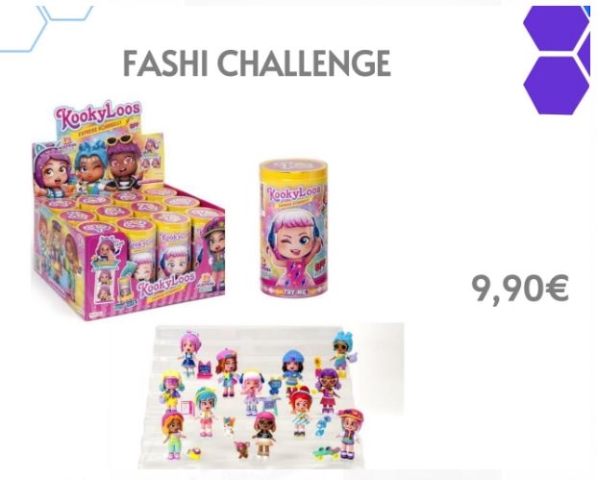Open the KookyLoos display box image
The width and height of the screenshot is (597, 480).
pyautogui.click(x=128, y=210)
